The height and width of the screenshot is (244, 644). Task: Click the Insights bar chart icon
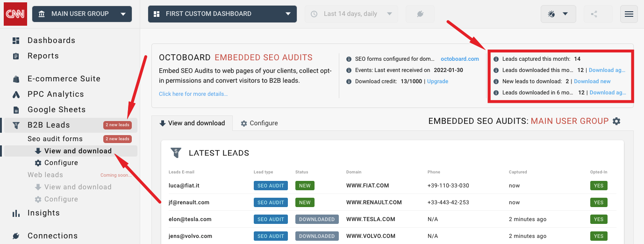click(x=16, y=213)
